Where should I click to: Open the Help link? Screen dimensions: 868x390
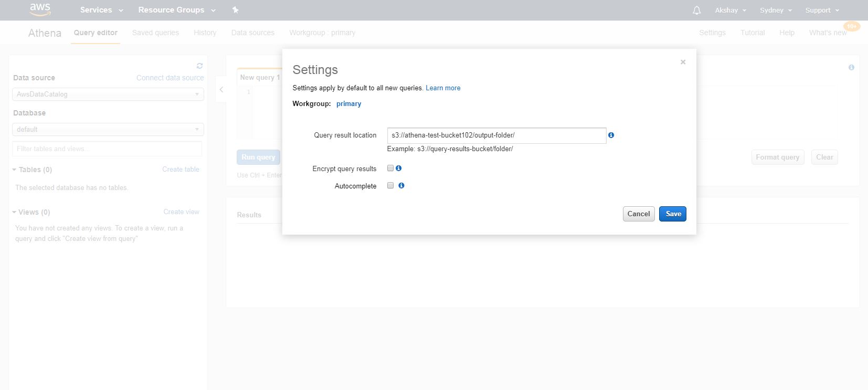787,33
